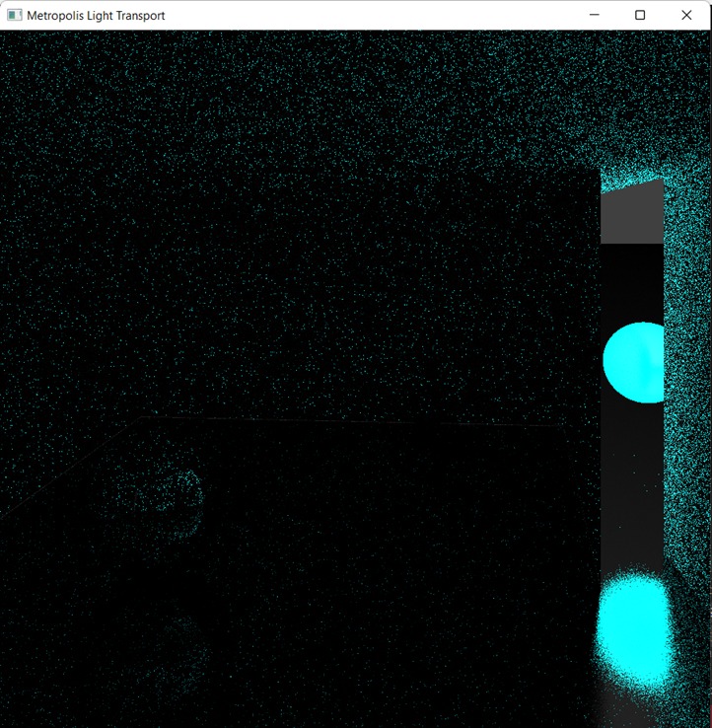Click the faint speckled sphere outline at lower left
This screenshot has height=728, width=712.
tap(182, 491)
